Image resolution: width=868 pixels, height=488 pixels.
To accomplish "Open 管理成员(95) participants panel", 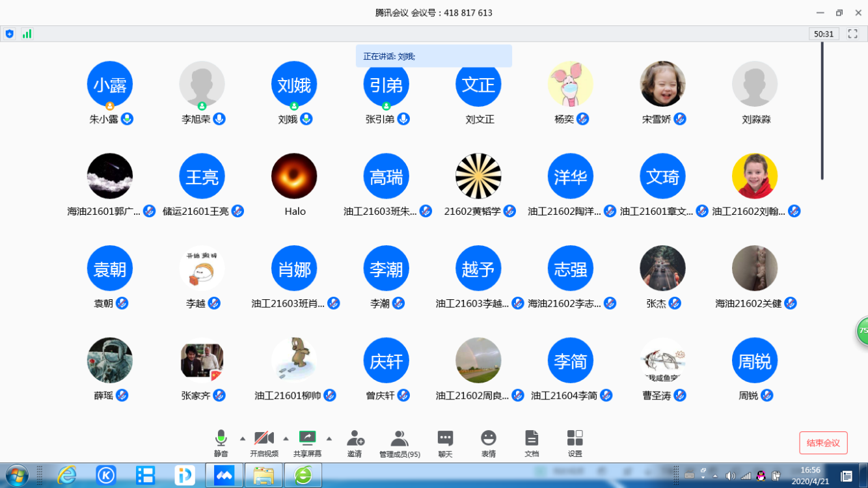I will pyautogui.click(x=400, y=443).
